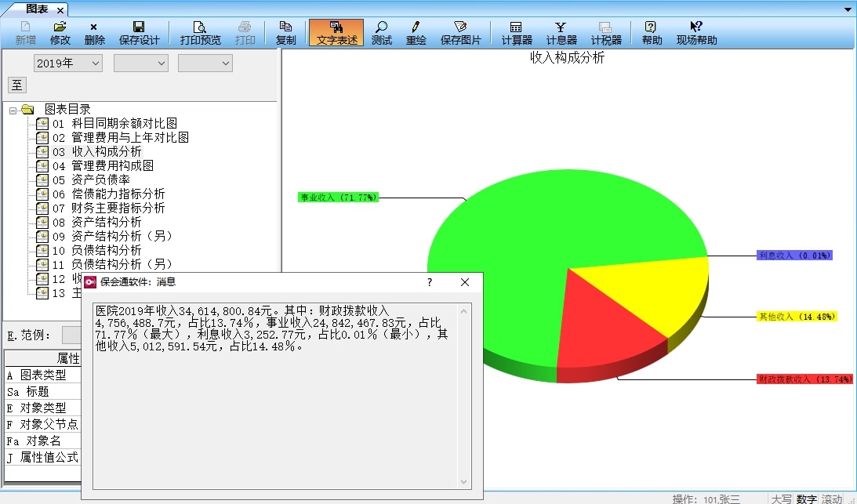Open the 计算器 calculator tool
Image resolution: width=857 pixels, height=504 pixels.
pos(516,32)
